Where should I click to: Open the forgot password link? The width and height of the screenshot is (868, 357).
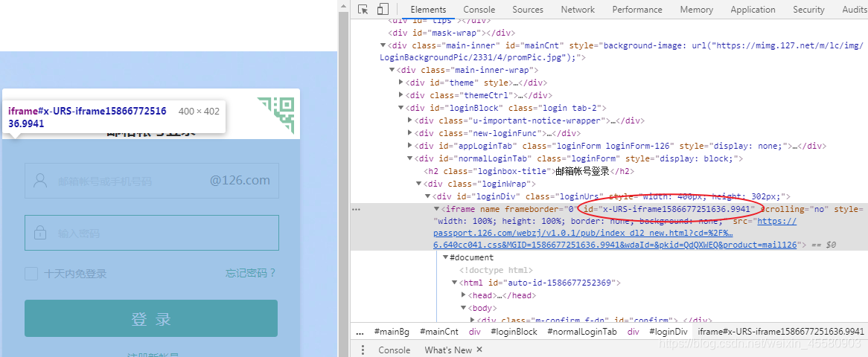click(250, 274)
